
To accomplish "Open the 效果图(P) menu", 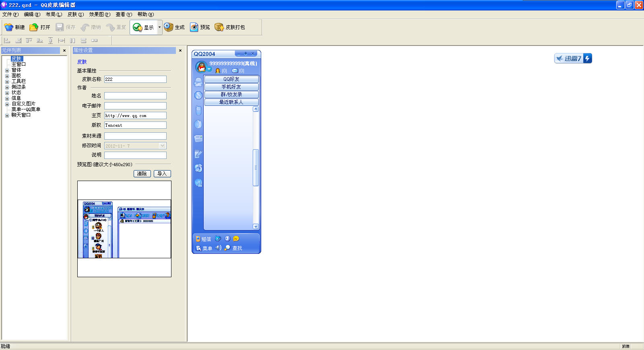I will pyautogui.click(x=100, y=14).
